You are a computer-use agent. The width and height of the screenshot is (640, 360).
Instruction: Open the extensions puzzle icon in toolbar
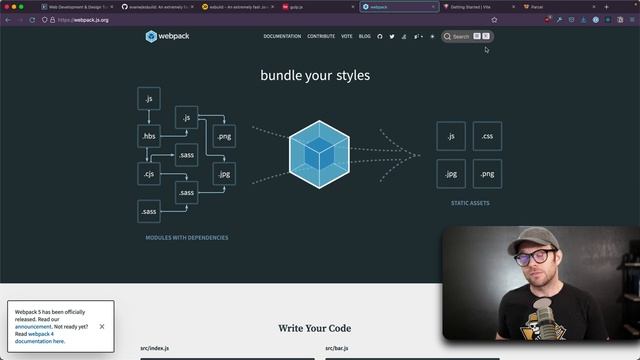coord(620,20)
